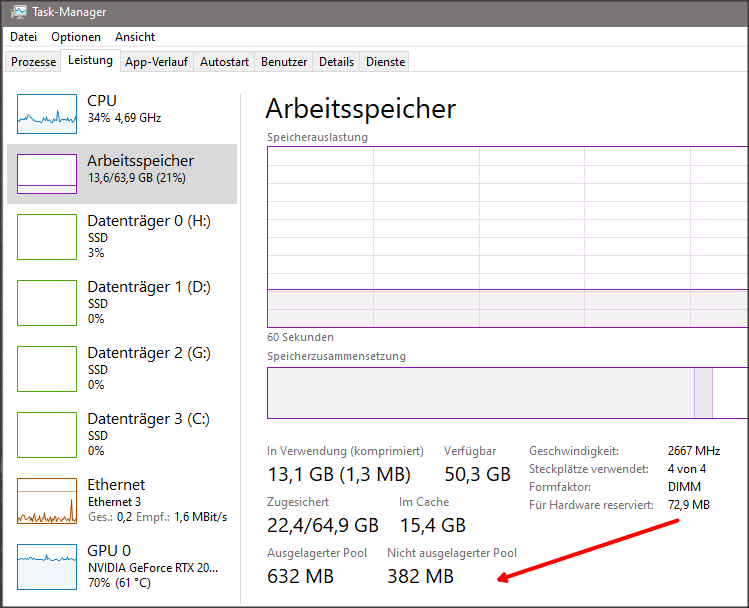Switch to the App-Verlauf tab

coord(156,62)
